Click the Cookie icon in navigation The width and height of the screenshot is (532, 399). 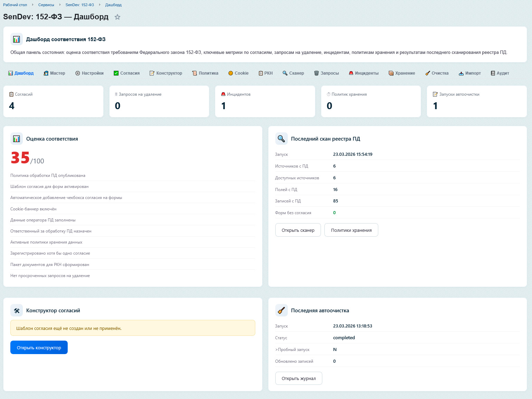(231, 73)
